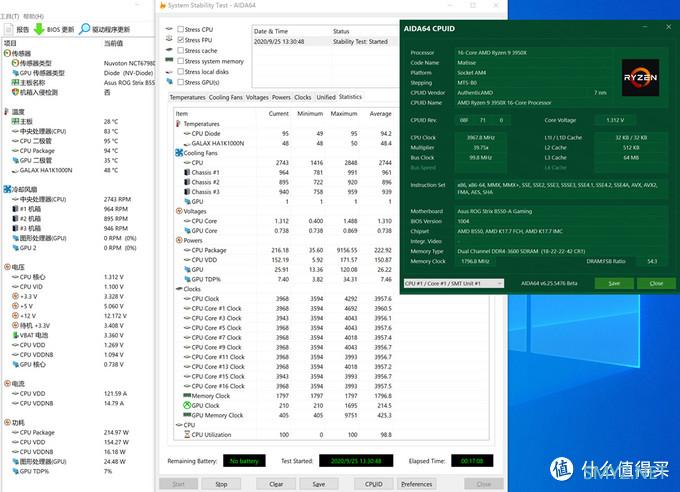Viewport: 680px width, 492px height.
Task: Click the Cooling Fans icon in statistics list
Action: coord(179,153)
